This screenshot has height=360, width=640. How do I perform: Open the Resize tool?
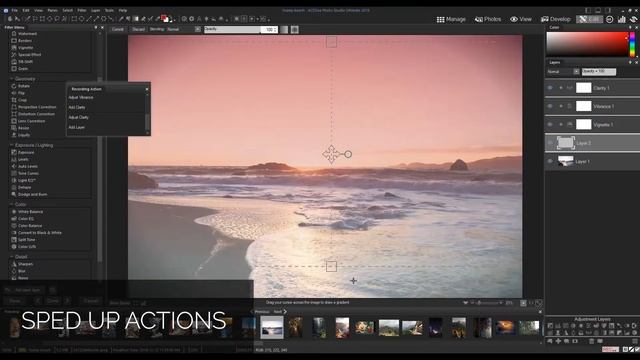tap(20, 128)
